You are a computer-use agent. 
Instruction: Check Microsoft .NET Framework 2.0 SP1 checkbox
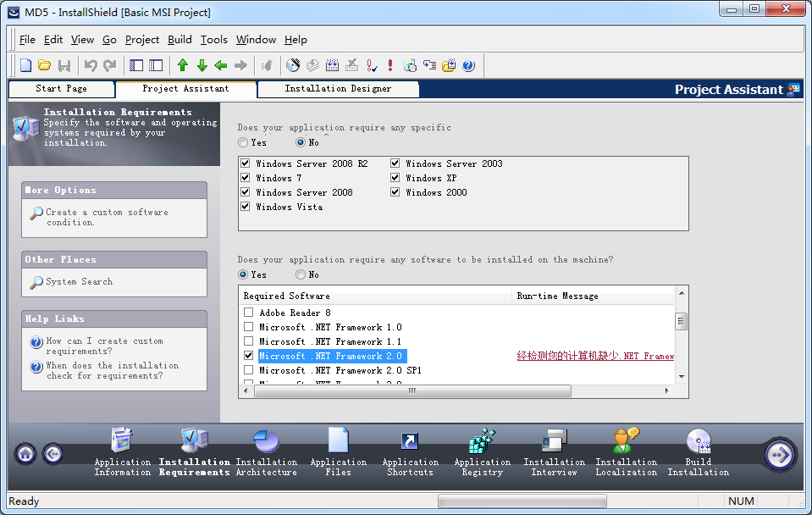click(x=249, y=370)
